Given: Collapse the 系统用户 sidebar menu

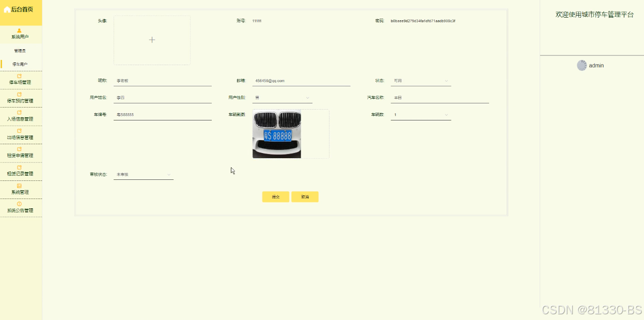Looking at the screenshot, I should 21,34.
